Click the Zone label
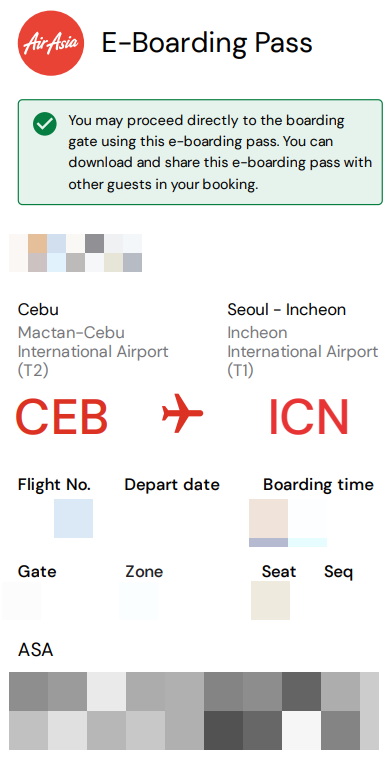This screenshot has height=768, width=390. (144, 572)
